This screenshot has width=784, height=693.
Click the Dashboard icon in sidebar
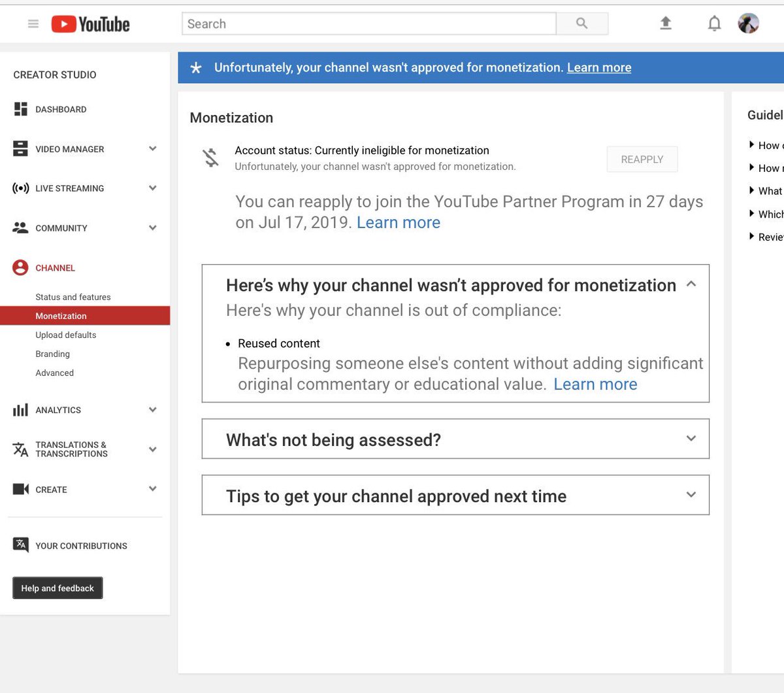[21, 109]
